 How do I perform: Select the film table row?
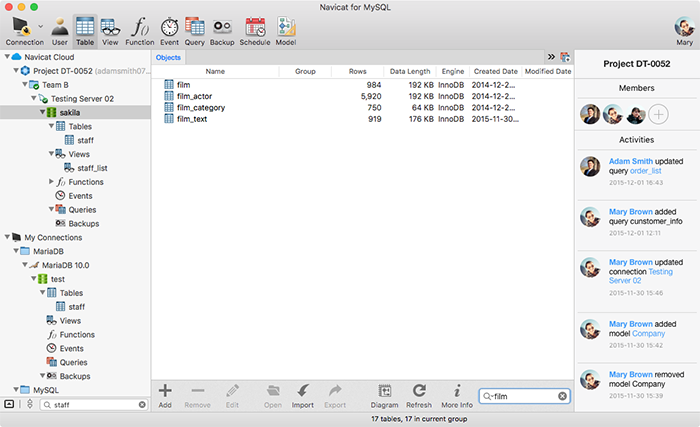click(362, 84)
